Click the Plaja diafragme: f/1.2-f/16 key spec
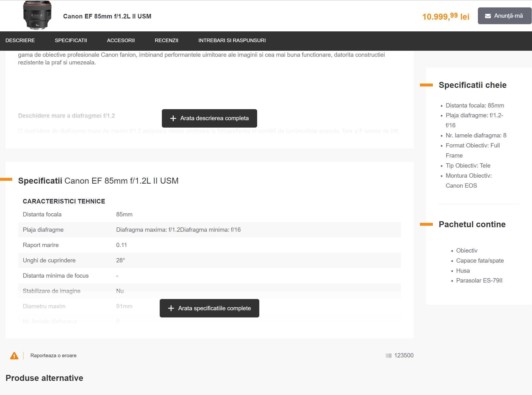This screenshot has width=532, height=395. click(474, 120)
